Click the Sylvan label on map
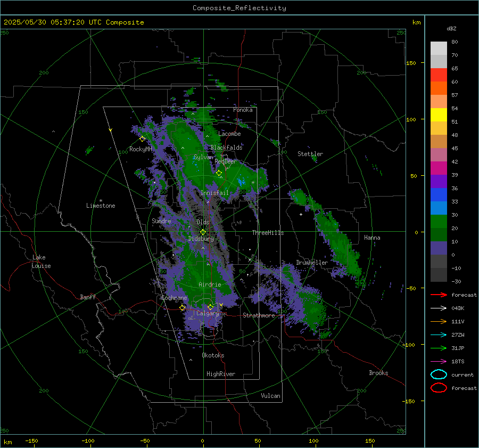Viewport: 479px width, 448px height. (203, 157)
